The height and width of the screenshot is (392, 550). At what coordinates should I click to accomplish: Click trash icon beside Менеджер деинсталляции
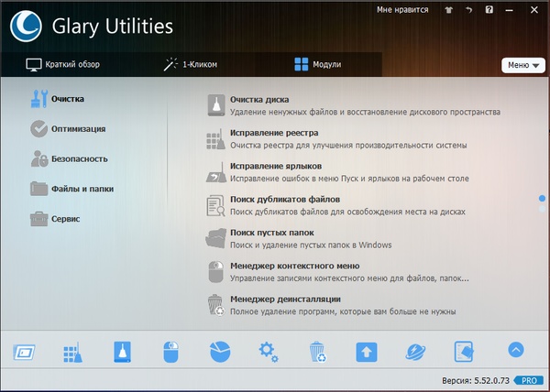tap(215, 305)
